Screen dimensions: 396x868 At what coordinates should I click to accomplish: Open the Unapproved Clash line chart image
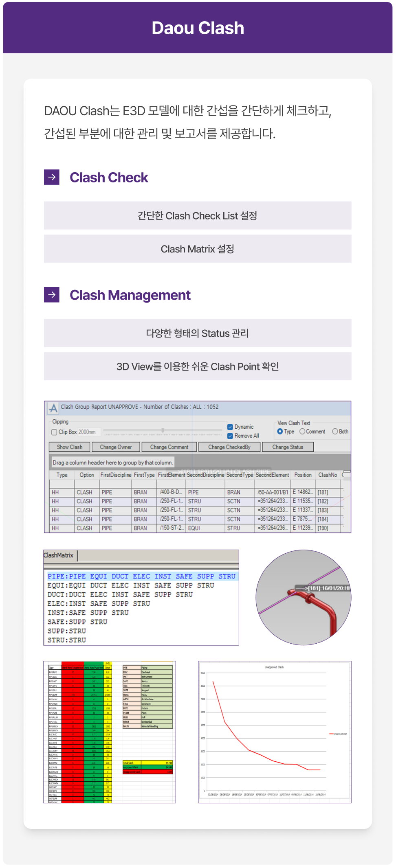pyautogui.click(x=274, y=732)
